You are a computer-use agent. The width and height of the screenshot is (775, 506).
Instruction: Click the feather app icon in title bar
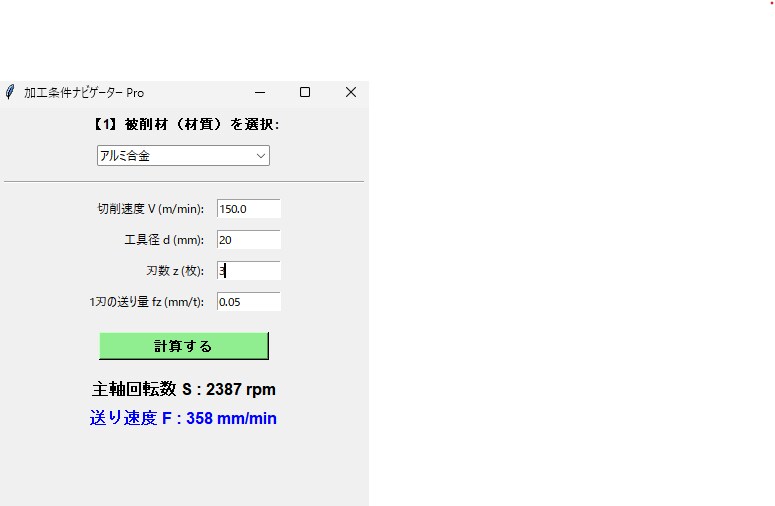tap(10, 92)
